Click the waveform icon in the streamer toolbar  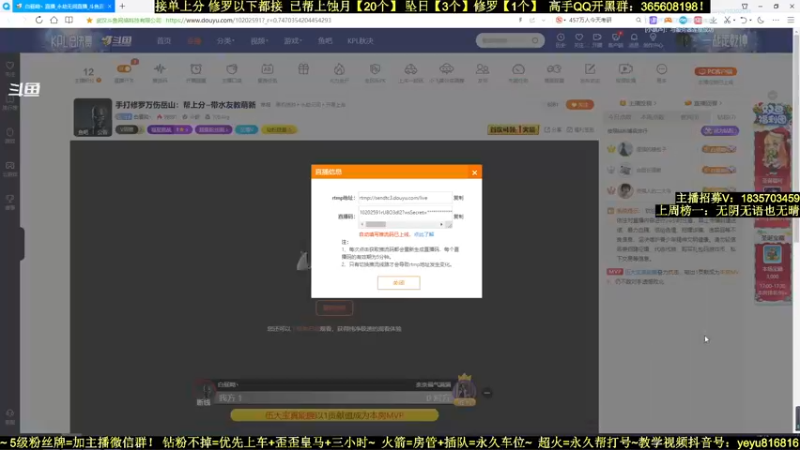160,69
